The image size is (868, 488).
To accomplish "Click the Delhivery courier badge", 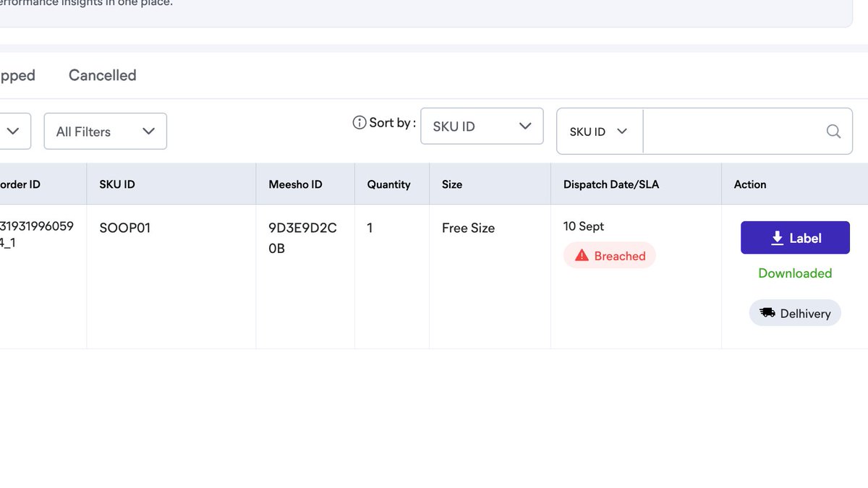I will coord(795,313).
